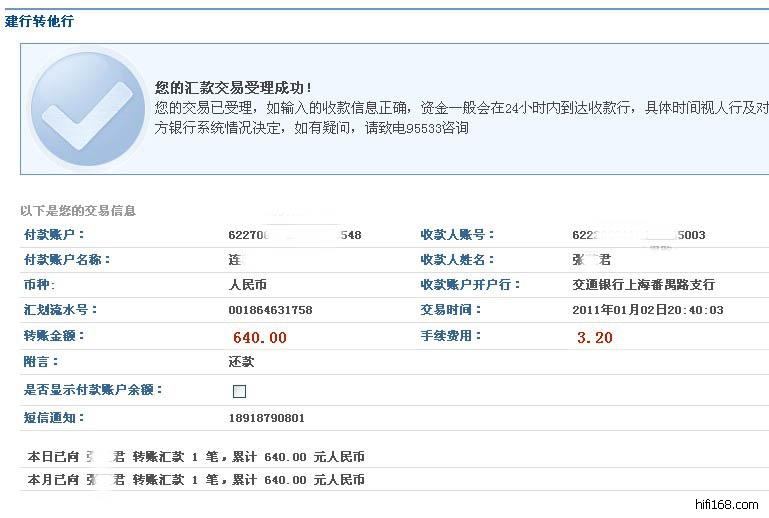Click the red 3.20 handling fee value
This screenshot has width=769, height=518.
[594, 338]
